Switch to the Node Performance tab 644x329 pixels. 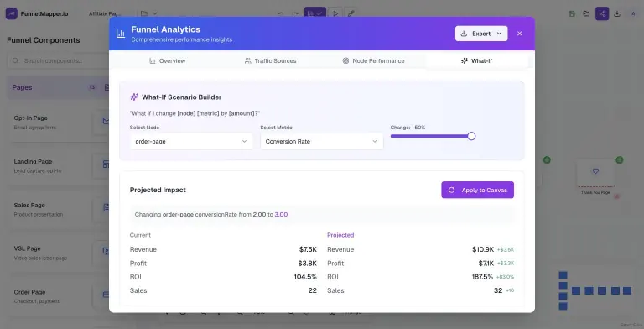(x=373, y=61)
